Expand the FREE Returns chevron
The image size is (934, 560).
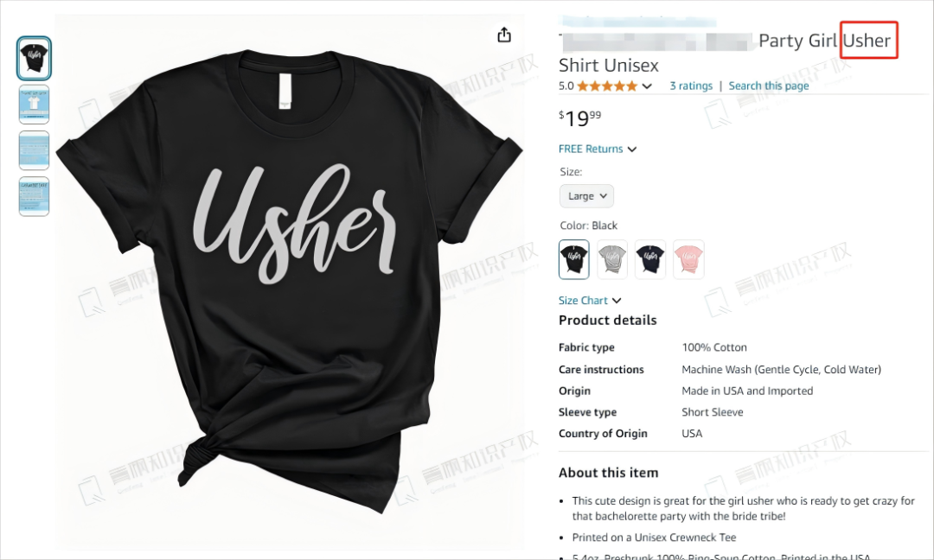632,149
